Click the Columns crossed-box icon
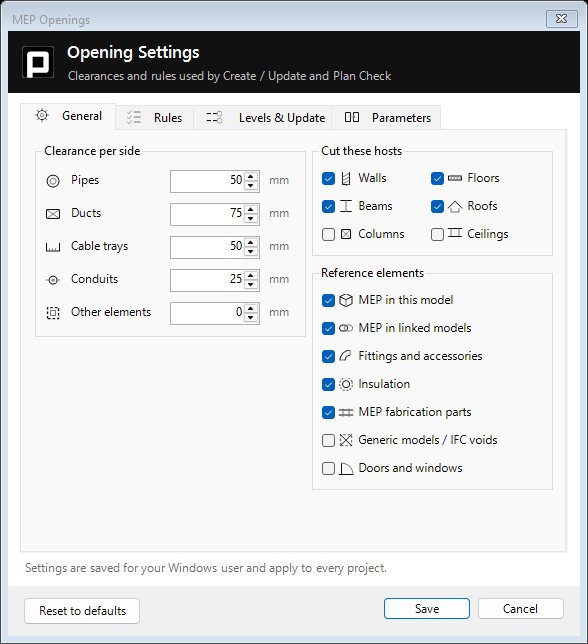588x644 pixels. 346,234
